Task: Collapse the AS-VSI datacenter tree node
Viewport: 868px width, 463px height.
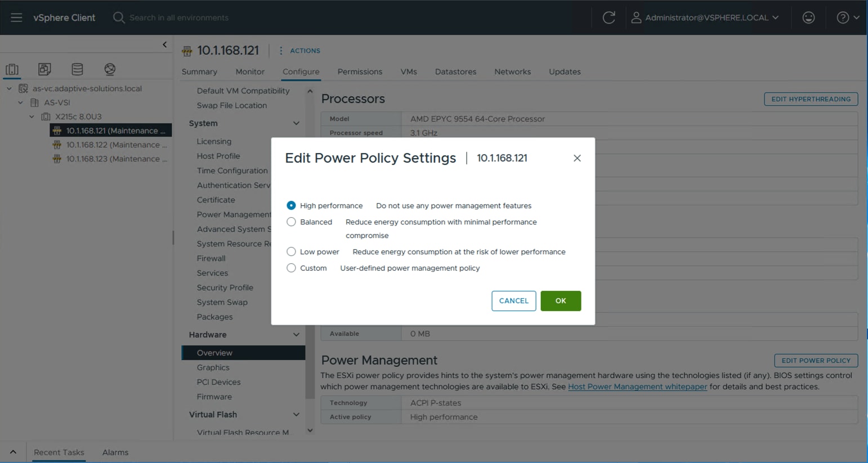Action: tap(20, 102)
